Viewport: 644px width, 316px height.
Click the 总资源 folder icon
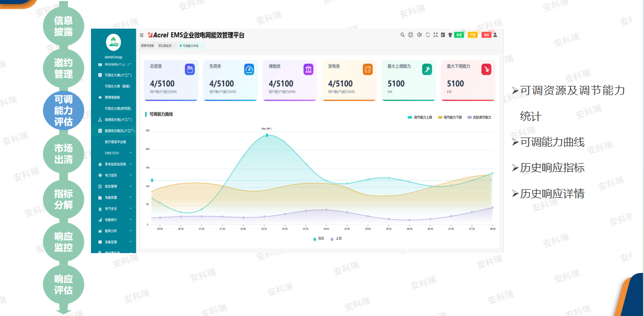[190, 70]
